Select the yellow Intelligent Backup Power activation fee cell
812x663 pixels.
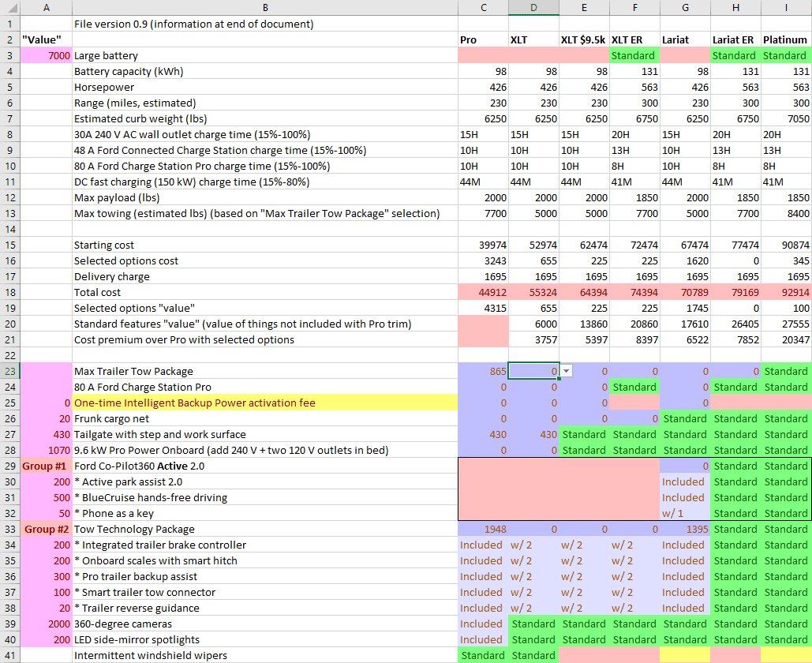pos(264,403)
